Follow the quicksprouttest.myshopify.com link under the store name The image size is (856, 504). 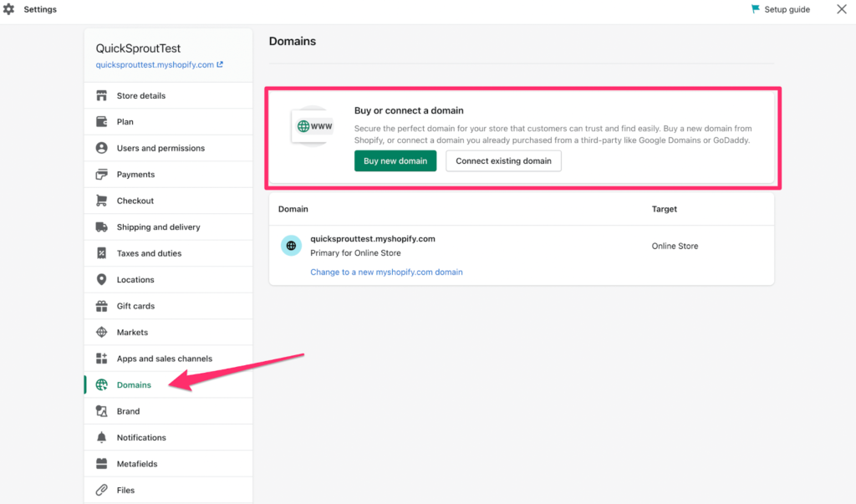[x=155, y=64]
